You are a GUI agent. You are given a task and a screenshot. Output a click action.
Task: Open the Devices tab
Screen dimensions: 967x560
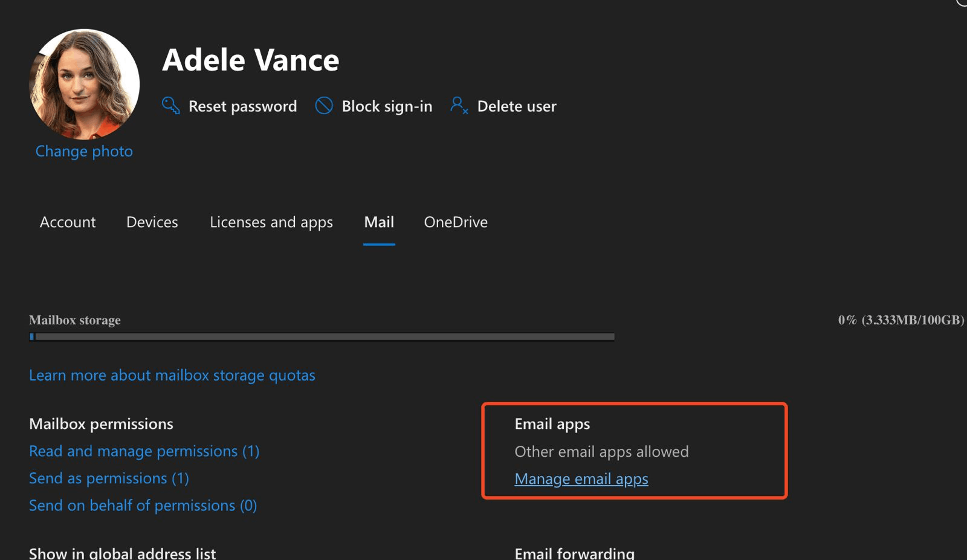[152, 222]
